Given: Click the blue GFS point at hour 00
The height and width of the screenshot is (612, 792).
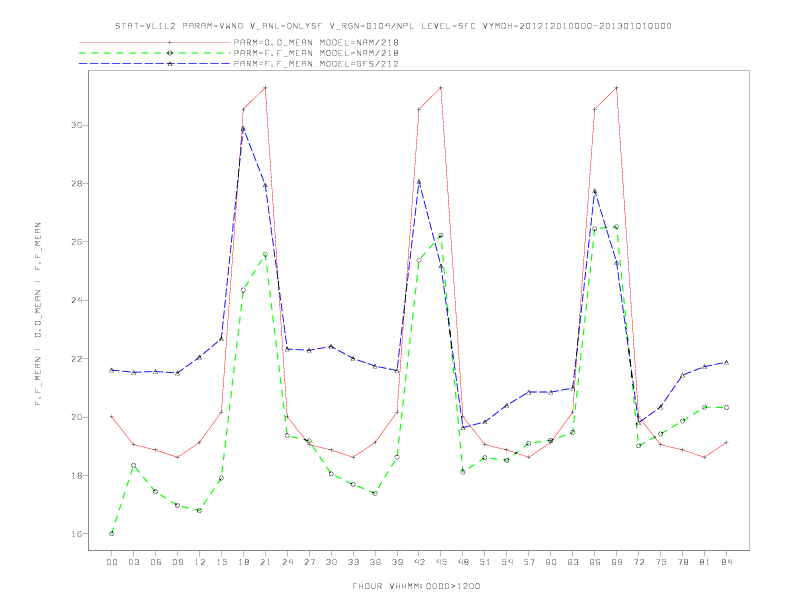Looking at the screenshot, I should [112, 370].
